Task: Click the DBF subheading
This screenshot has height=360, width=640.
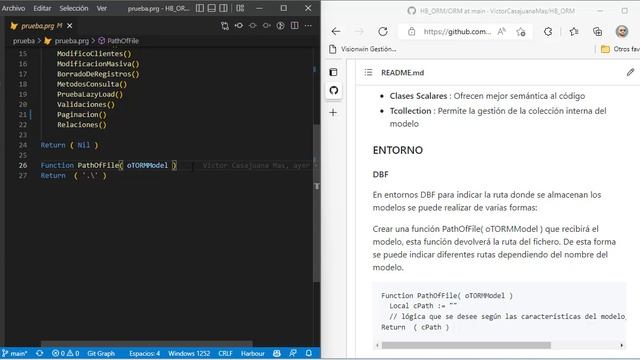Action: point(380,175)
